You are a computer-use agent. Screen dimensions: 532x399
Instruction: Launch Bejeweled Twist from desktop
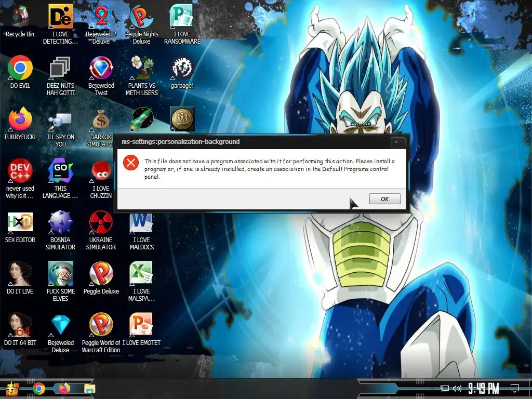click(x=101, y=76)
